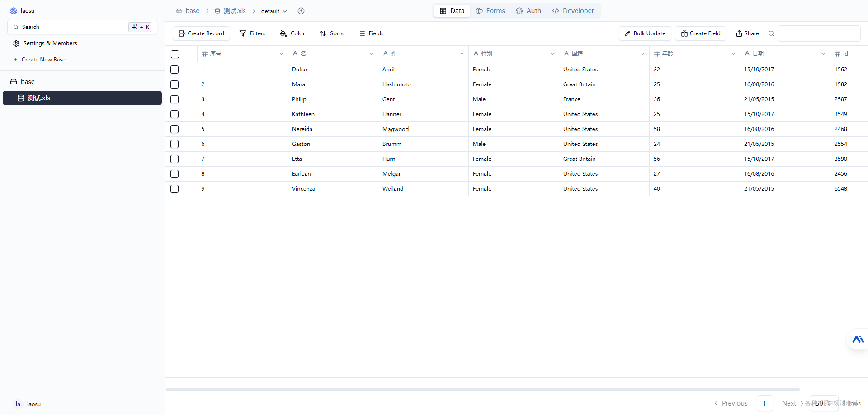Screen dimensions: 868x415
Task: Click Create Field button
Action: [x=701, y=33]
